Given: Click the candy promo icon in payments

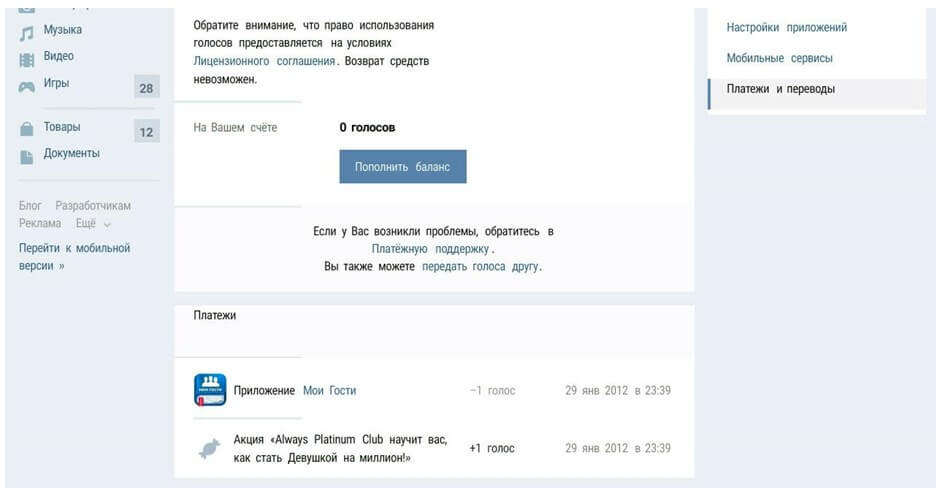Looking at the screenshot, I should pyautogui.click(x=210, y=449).
